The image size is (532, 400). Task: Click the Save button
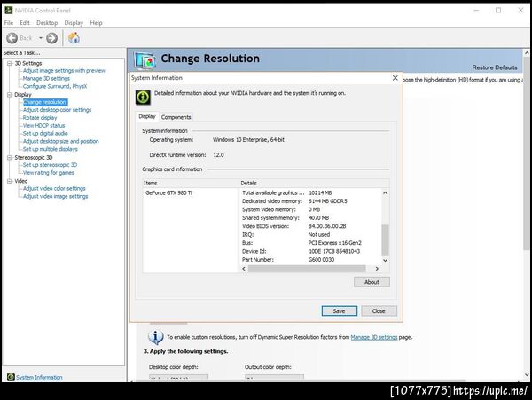340,310
